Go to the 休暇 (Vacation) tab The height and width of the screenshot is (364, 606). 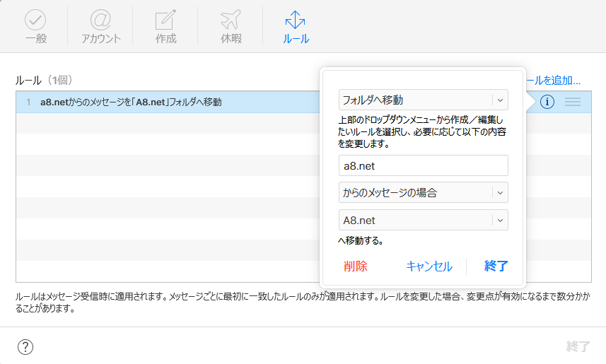click(x=231, y=26)
